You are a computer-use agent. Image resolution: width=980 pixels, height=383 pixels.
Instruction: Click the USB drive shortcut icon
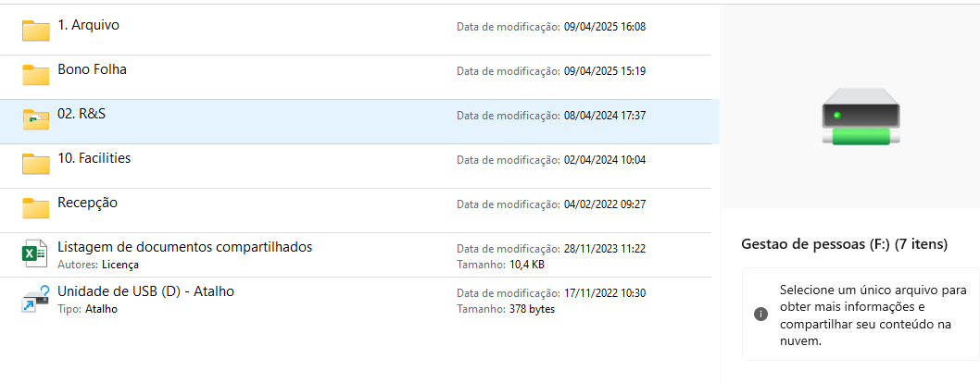click(35, 299)
